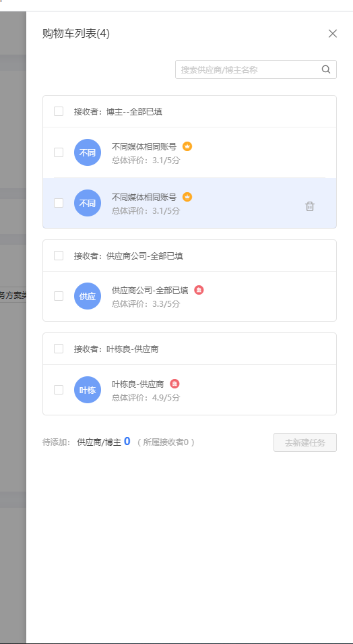Click first 不同 avatar in blogger group
The width and height of the screenshot is (353, 644).
[x=88, y=152]
